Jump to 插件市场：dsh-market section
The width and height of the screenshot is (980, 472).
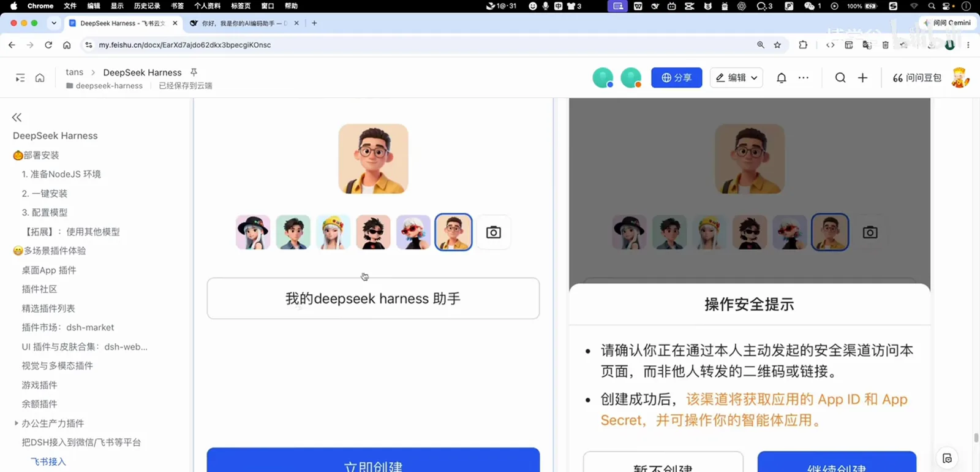click(x=68, y=327)
